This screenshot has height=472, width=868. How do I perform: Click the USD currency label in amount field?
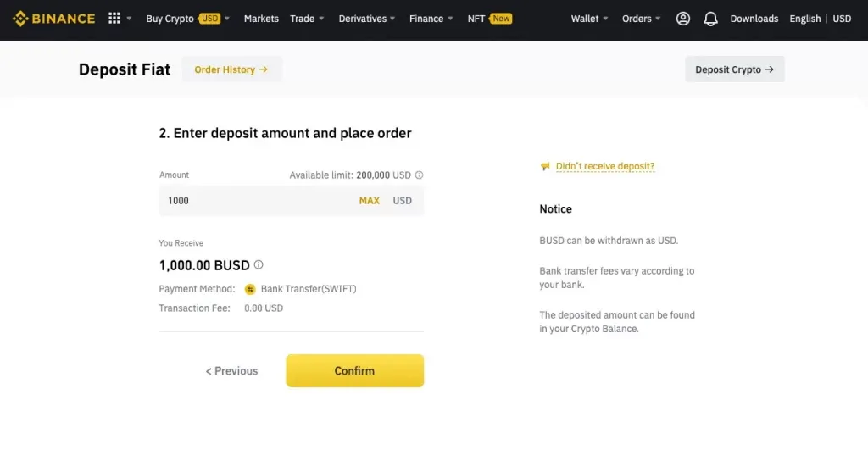403,201
